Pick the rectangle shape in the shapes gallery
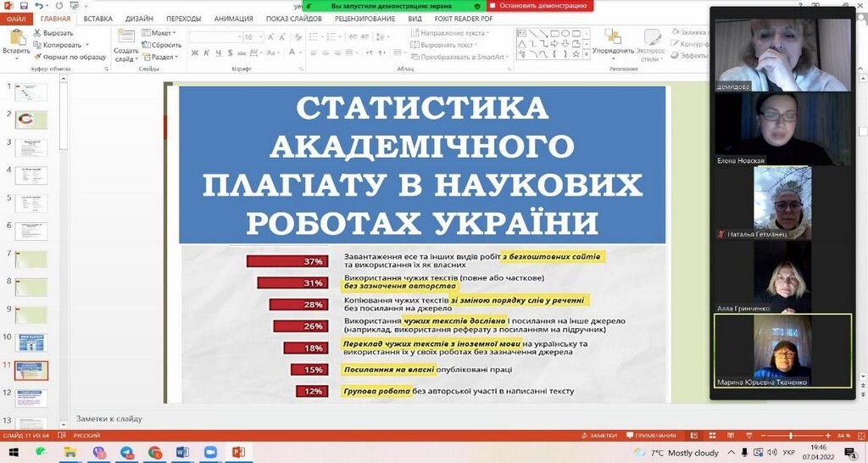The image size is (868, 463). pos(555,33)
